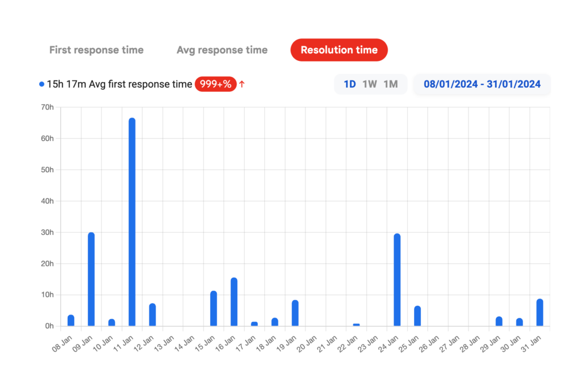Viewport: 588px width, 392px height.
Task: Click the 10 Jan bar
Action: click(112, 323)
